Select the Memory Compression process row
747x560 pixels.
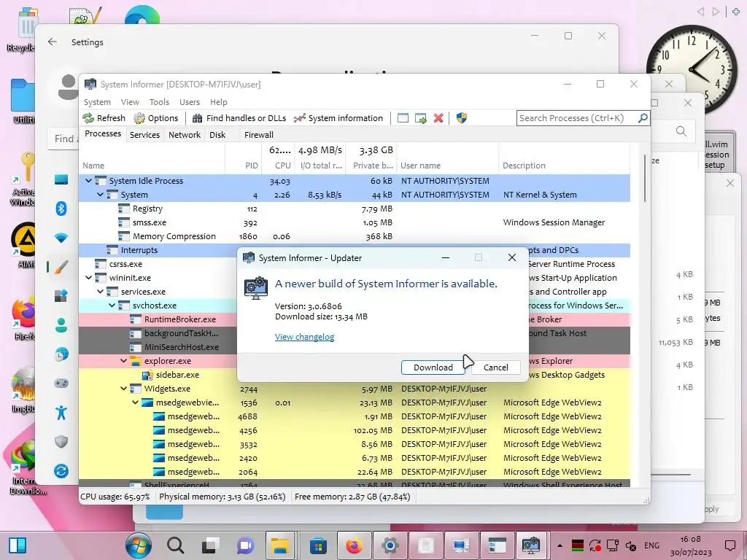click(355, 236)
